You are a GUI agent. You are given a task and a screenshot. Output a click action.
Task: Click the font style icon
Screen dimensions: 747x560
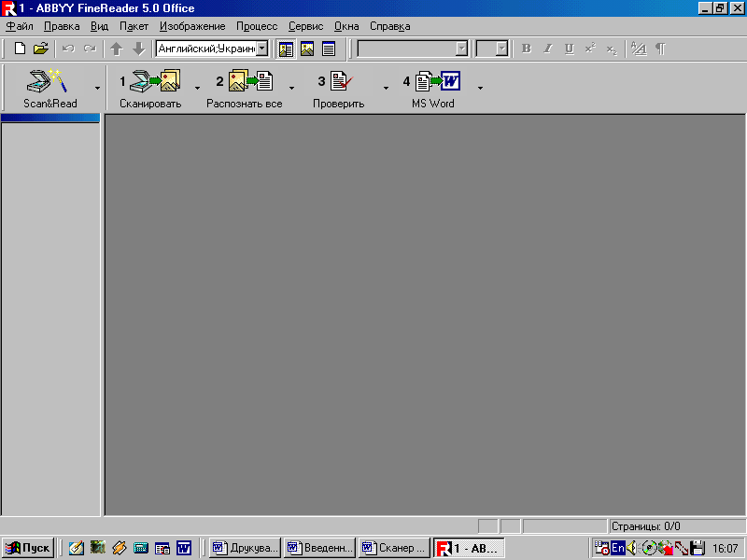click(639, 49)
